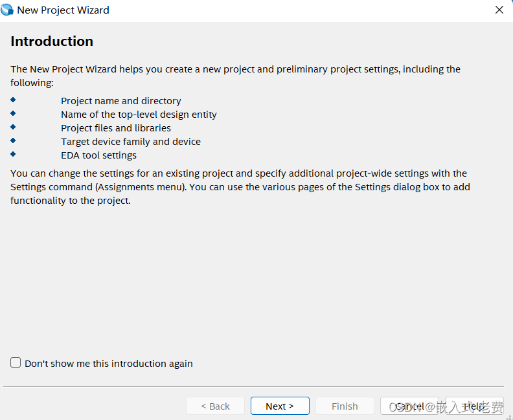
Task: Open Help for the wizard
Action: [474, 406]
